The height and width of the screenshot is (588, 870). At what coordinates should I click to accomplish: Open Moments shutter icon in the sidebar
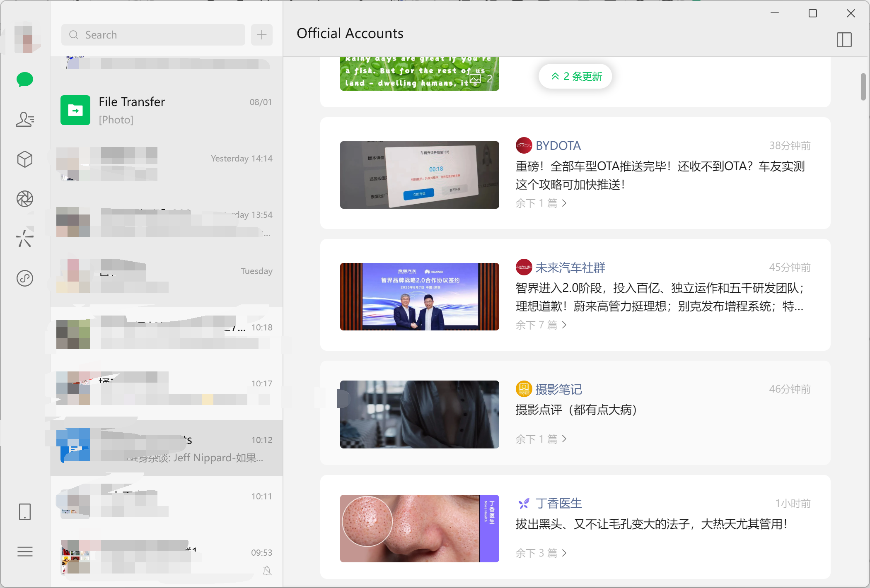tap(25, 199)
